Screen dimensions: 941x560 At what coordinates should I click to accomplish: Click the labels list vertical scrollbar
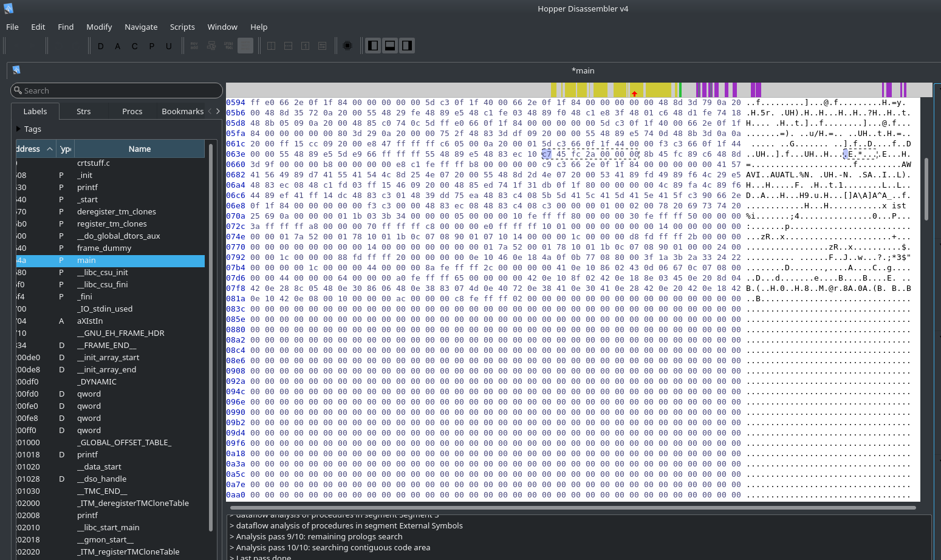[x=211, y=337]
